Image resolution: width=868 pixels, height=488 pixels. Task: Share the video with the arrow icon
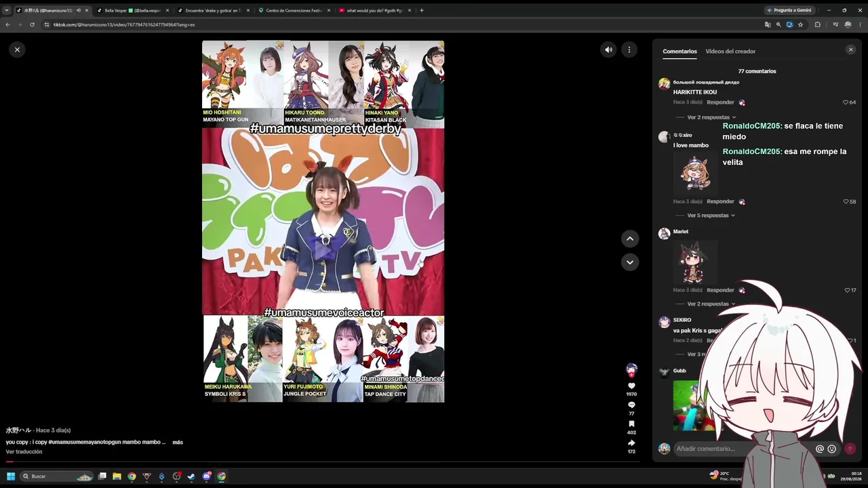[631, 443]
